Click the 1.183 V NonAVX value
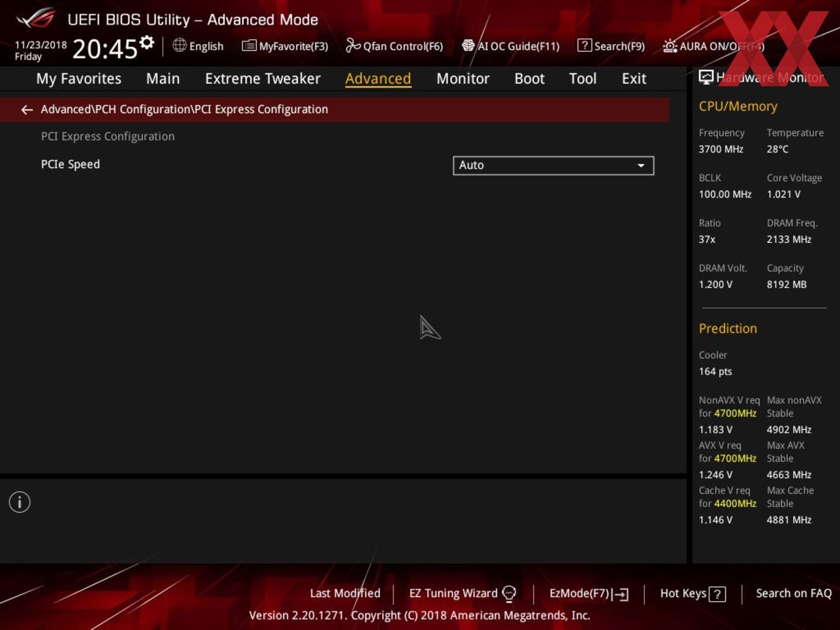 pyautogui.click(x=715, y=429)
